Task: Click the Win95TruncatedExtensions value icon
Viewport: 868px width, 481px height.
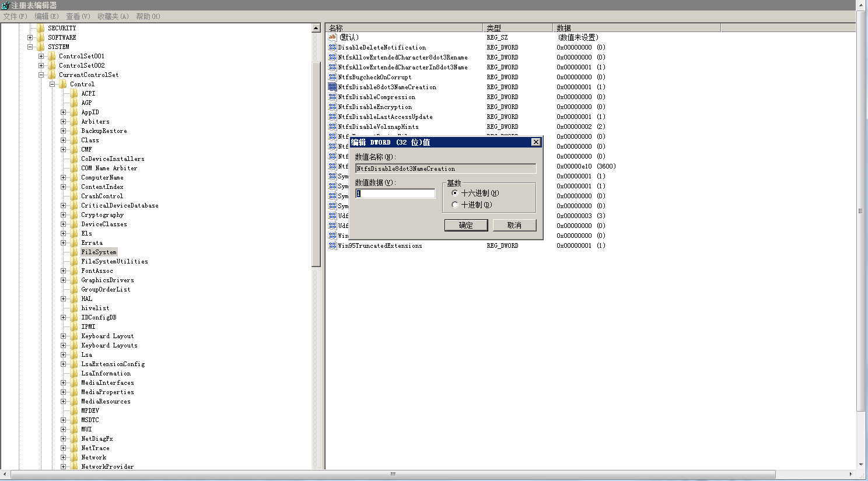Action: point(332,245)
